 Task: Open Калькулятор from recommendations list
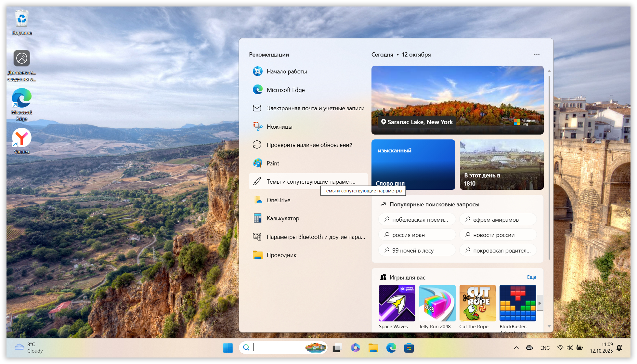click(x=283, y=218)
